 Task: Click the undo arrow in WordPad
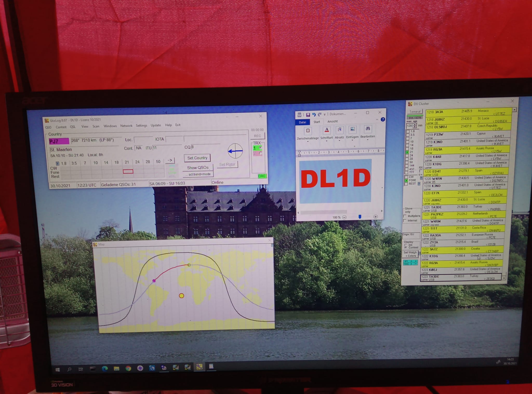point(314,114)
